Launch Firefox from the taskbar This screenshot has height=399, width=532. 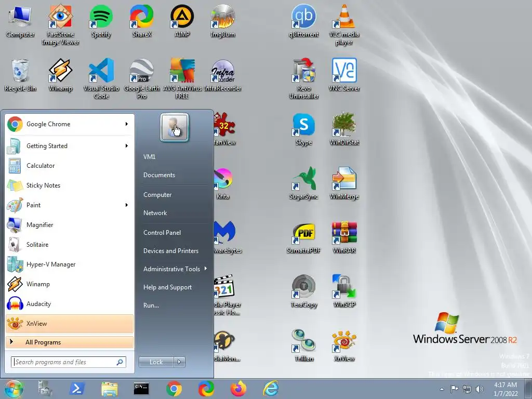click(x=238, y=389)
